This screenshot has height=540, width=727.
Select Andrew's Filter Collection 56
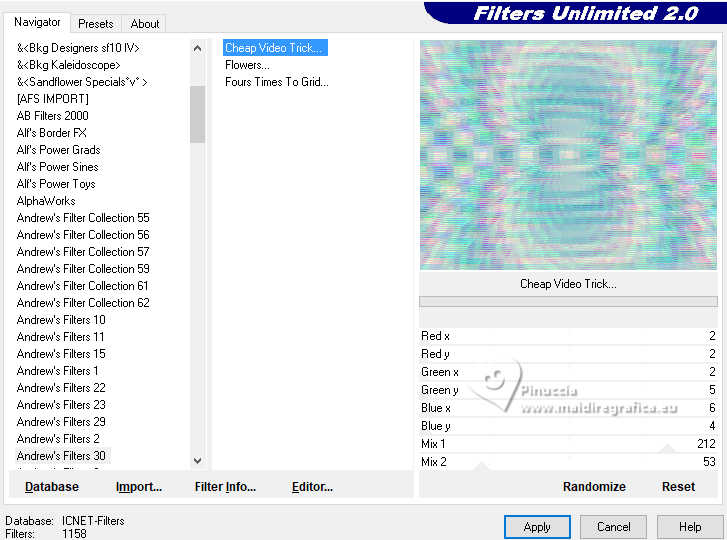tap(83, 235)
